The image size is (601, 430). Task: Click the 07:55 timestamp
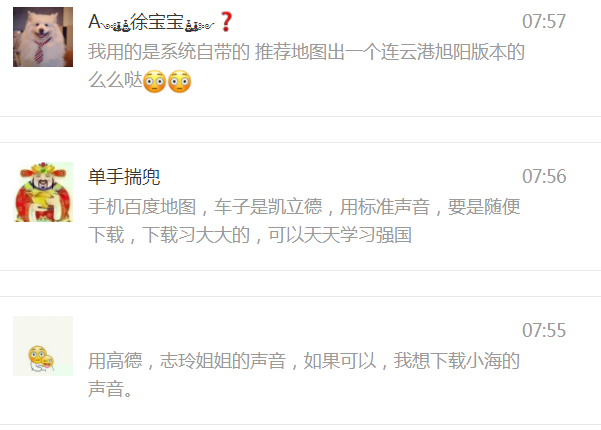pos(544,330)
